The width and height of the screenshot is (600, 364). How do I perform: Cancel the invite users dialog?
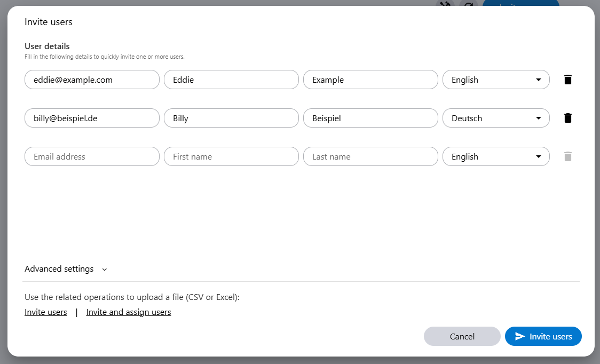pos(462,336)
